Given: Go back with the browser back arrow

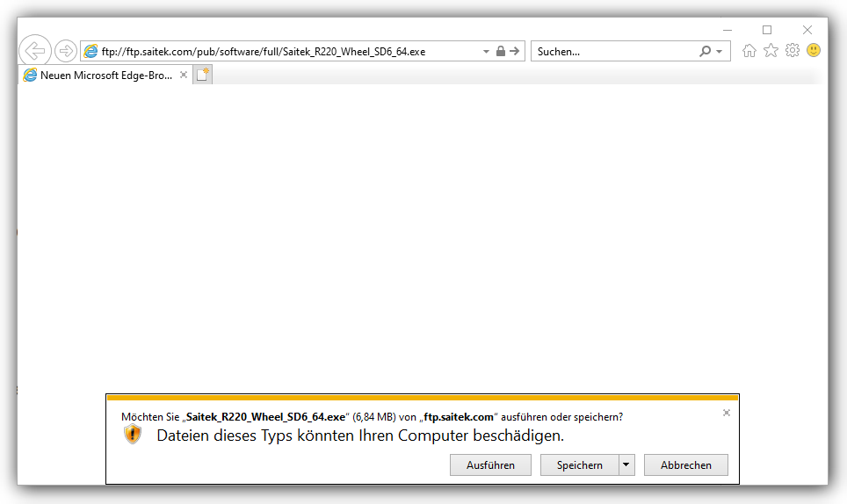Looking at the screenshot, I should click(x=35, y=51).
